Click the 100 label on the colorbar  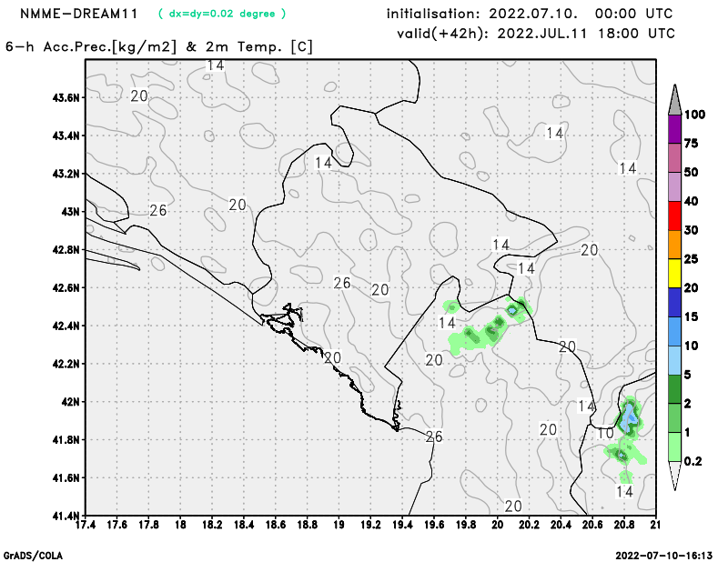tap(694, 115)
